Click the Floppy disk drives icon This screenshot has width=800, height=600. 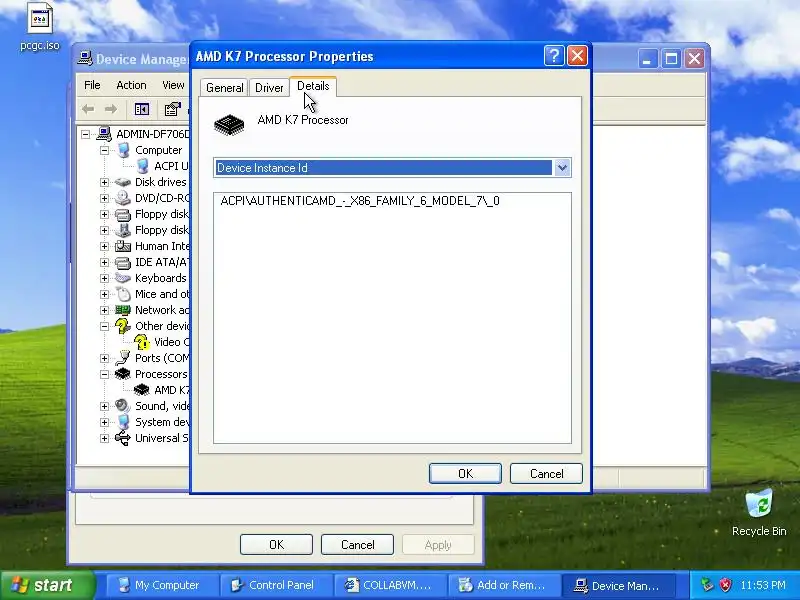click(122, 230)
